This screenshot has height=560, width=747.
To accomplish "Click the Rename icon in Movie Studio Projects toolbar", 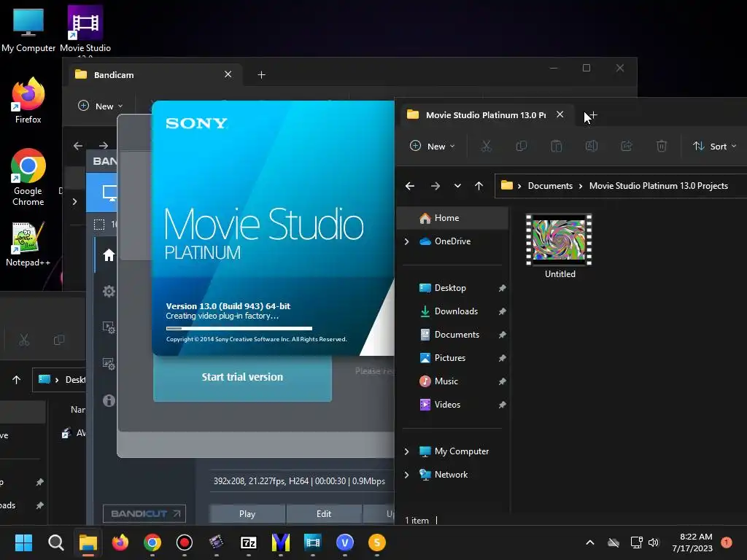I will pyautogui.click(x=591, y=146).
